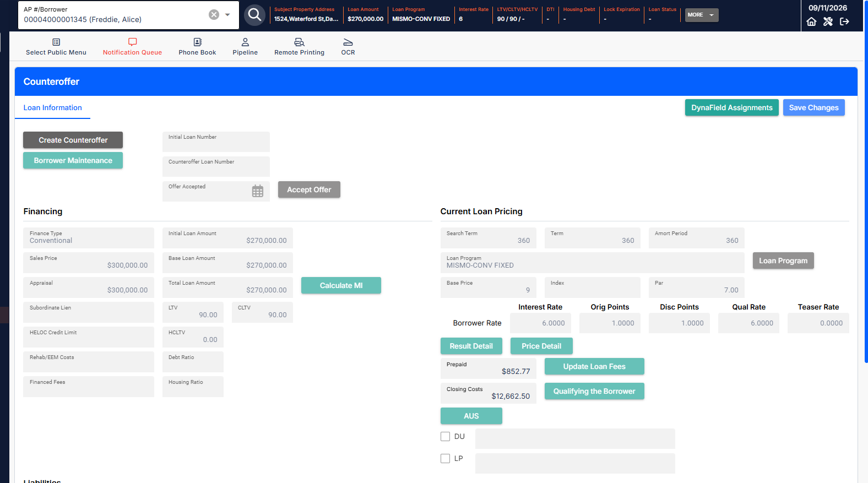Screen dimensions: 868x483
Task: Check the DU checkbox
Action: pos(446,436)
